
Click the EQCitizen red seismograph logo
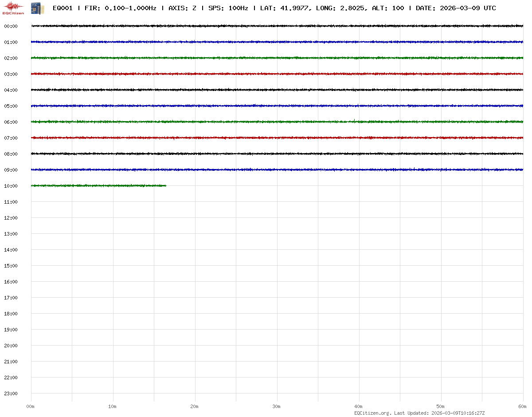13,8
